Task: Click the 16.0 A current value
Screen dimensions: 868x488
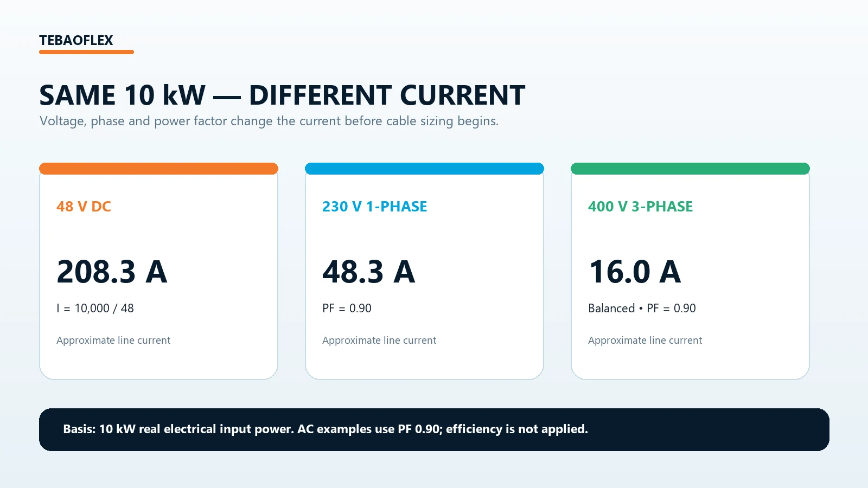Action: [x=635, y=272]
